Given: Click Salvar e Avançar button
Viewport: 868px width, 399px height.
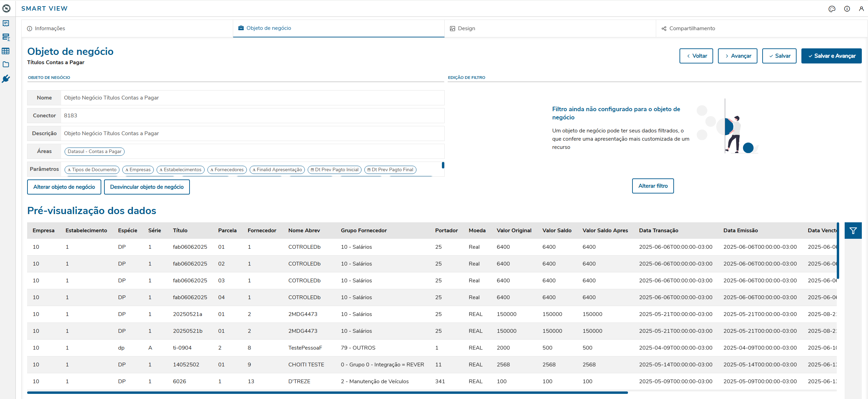Looking at the screenshot, I should (x=831, y=56).
